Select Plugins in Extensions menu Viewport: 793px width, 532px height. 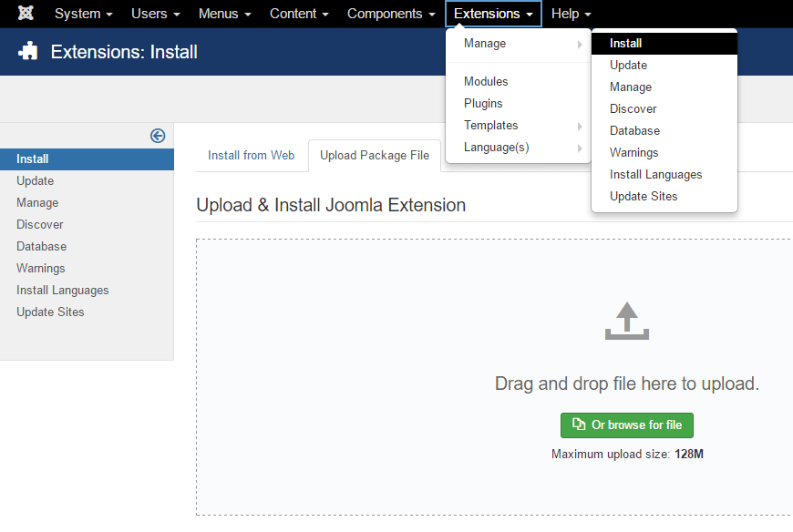pos(519,104)
